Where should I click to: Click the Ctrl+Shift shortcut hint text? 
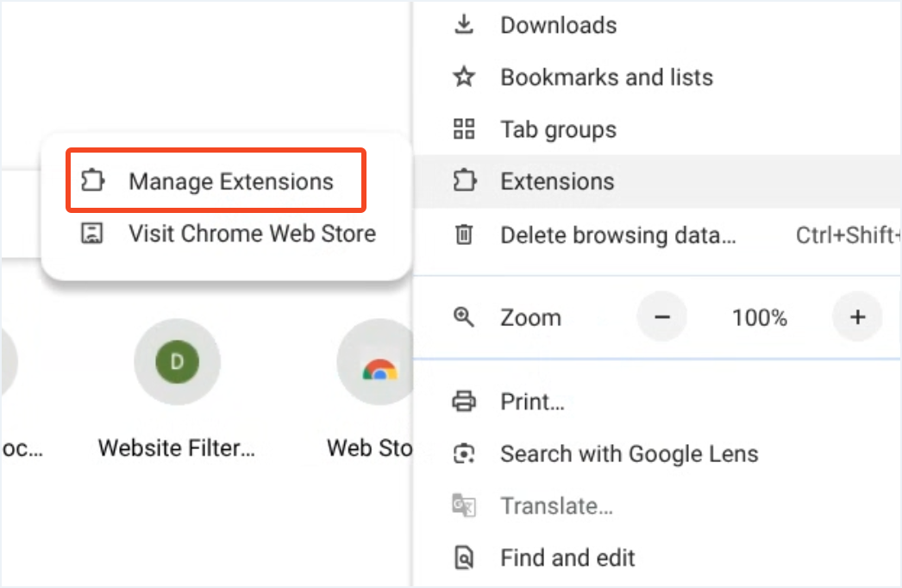[x=848, y=235]
